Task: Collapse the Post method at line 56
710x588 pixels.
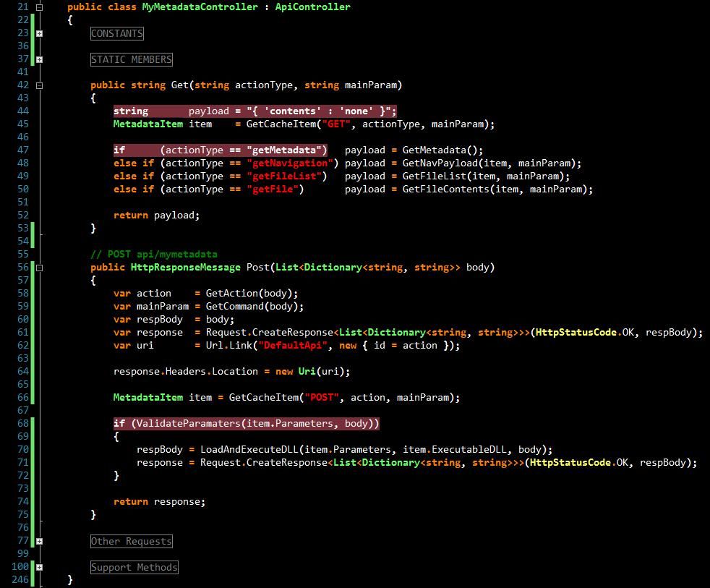Action: click(39, 268)
